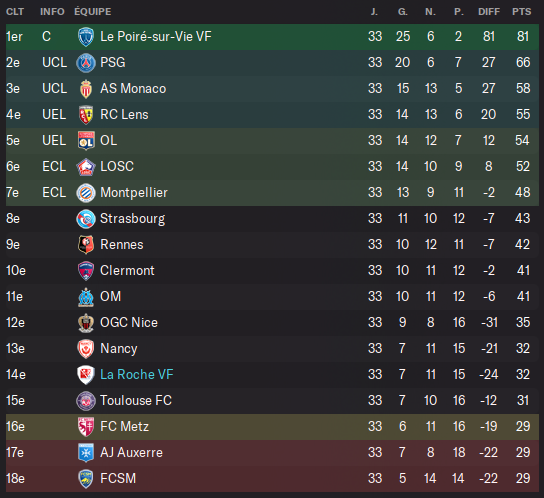
Task: Click the AS Monaco club crest
Action: tap(86, 89)
